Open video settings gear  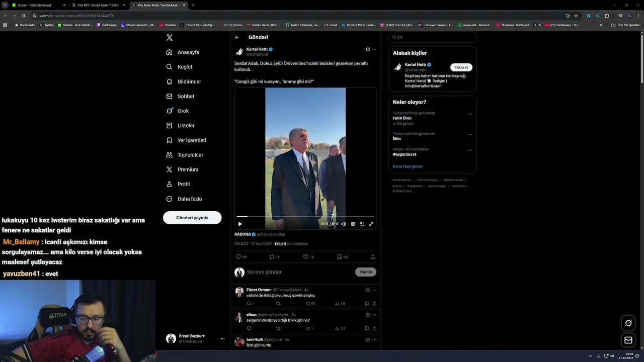pyautogui.click(x=353, y=224)
